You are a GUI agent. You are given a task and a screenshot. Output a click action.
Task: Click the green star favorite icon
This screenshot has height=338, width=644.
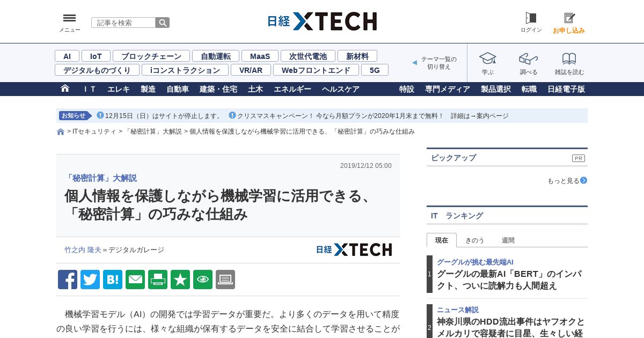[180, 280]
